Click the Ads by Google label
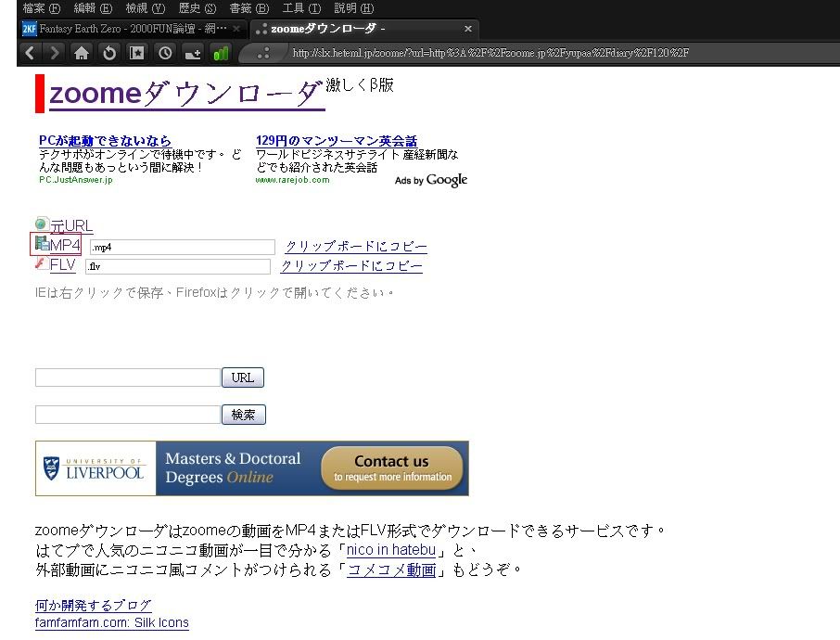The height and width of the screenshot is (640, 840). [431, 180]
